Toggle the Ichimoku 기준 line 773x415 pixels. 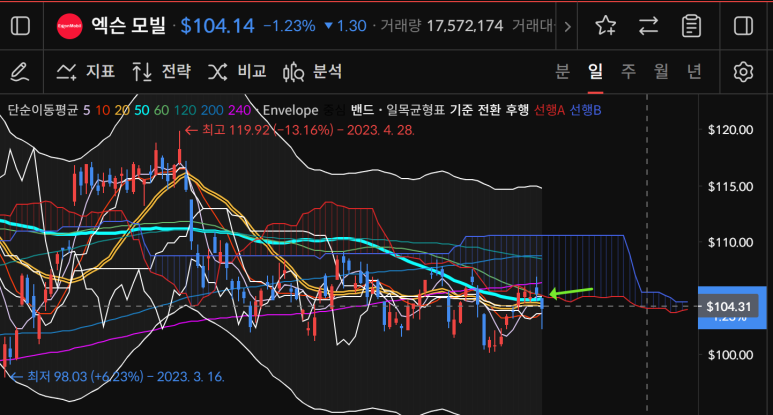click(x=461, y=110)
